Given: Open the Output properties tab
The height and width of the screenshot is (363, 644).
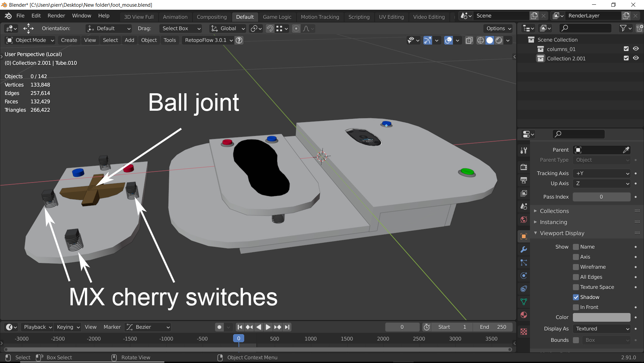Looking at the screenshot, I should [524, 180].
